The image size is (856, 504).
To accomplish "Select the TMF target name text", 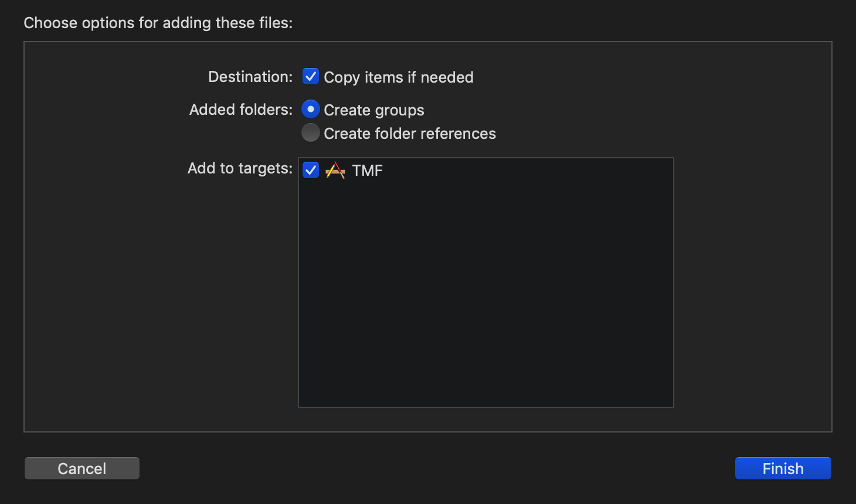I will tap(367, 171).
